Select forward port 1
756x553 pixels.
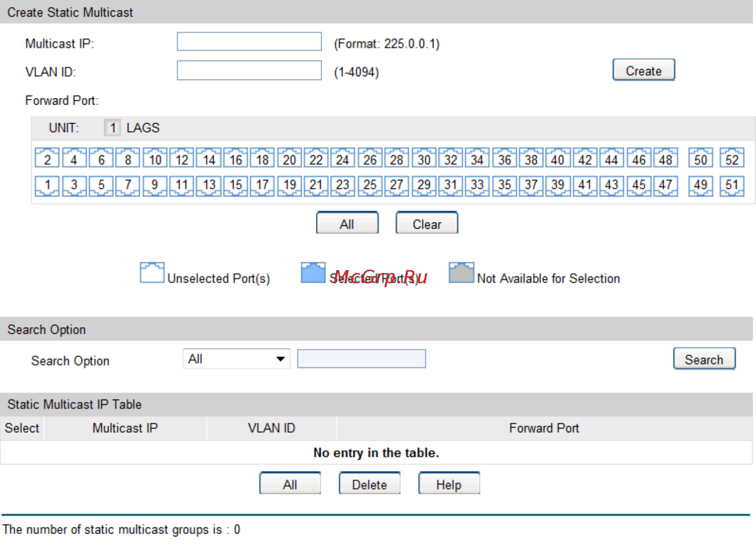(47, 186)
